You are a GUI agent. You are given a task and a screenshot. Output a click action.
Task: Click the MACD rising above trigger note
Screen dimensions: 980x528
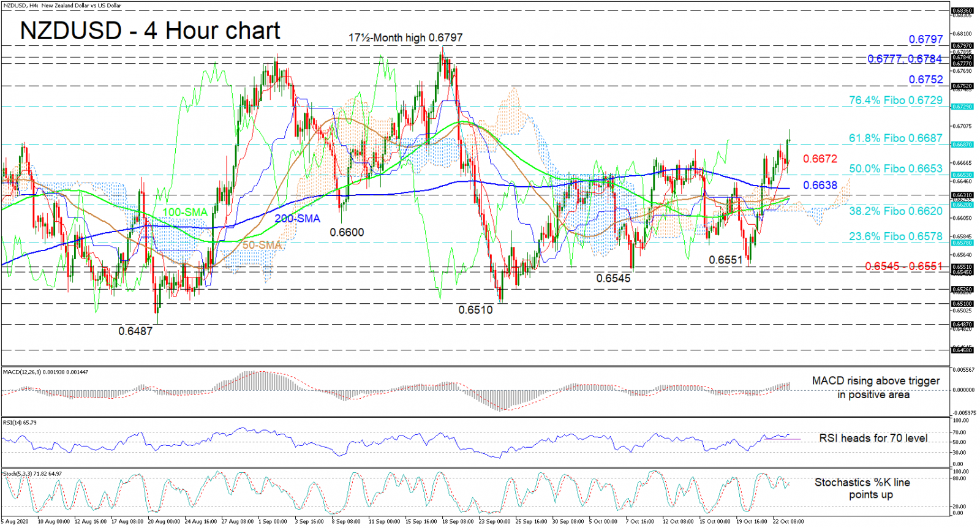(x=875, y=388)
